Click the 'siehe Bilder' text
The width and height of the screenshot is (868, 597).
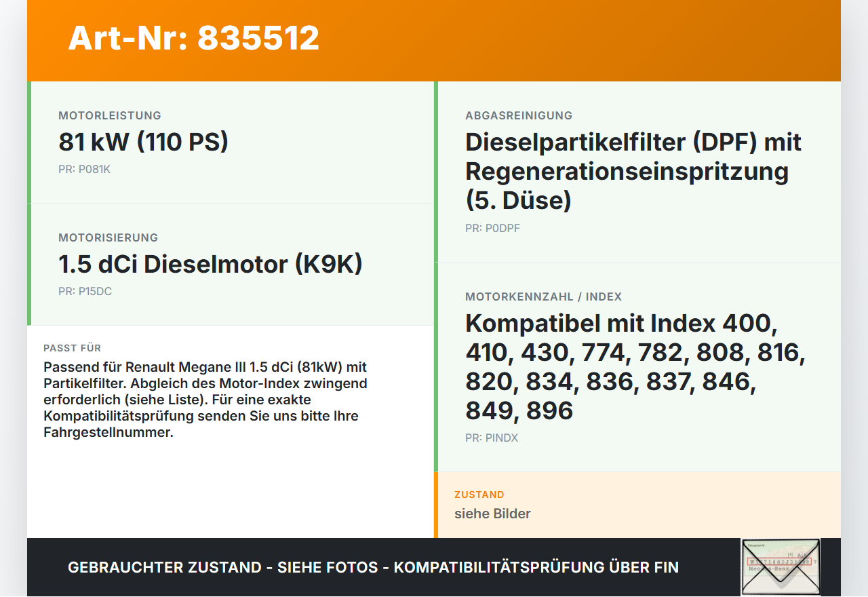pyautogui.click(x=492, y=514)
